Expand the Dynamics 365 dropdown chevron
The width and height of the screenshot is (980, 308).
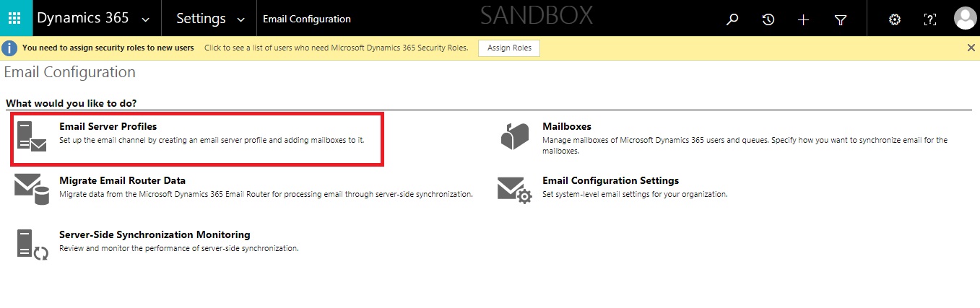pyautogui.click(x=147, y=19)
